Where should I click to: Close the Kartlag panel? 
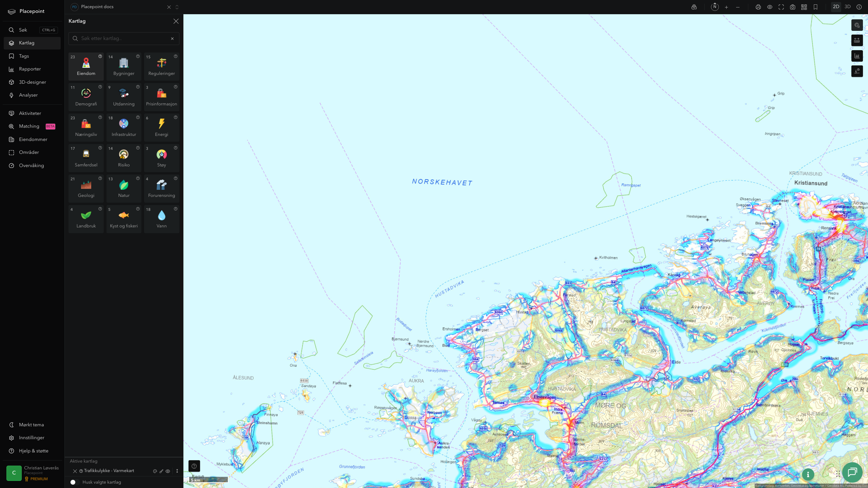pyautogui.click(x=176, y=21)
